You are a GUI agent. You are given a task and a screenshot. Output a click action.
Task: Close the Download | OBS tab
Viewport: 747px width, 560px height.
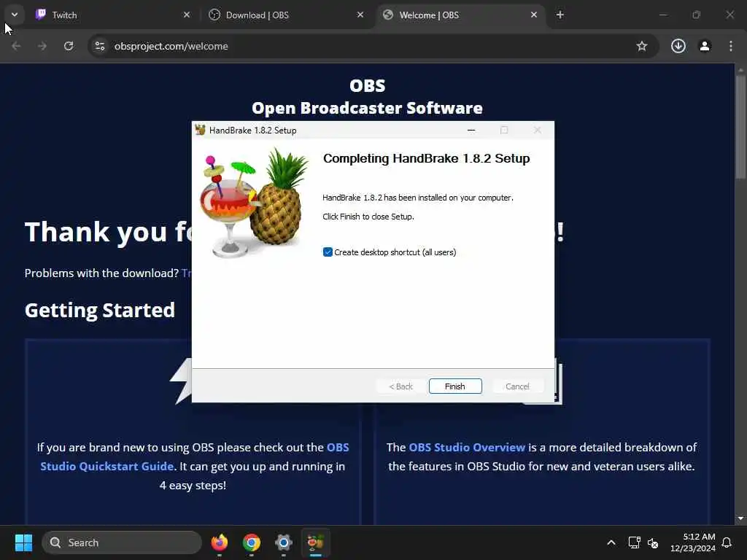tap(360, 15)
